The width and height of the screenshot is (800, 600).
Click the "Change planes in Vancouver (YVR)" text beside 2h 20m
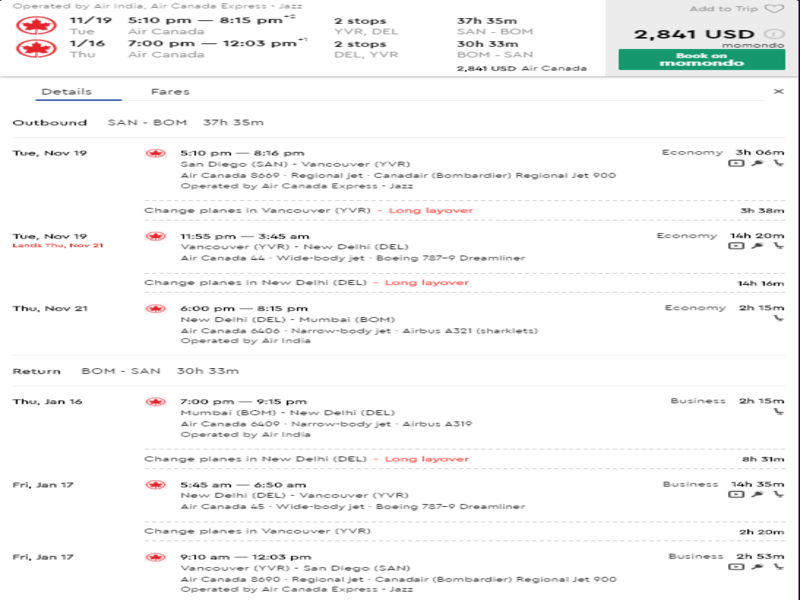pos(258,531)
